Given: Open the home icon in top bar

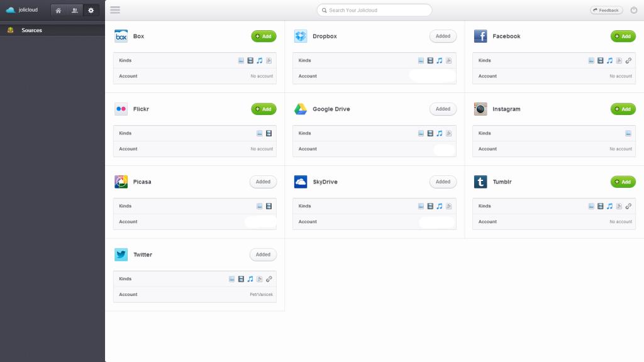Looking at the screenshot, I should point(58,10).
